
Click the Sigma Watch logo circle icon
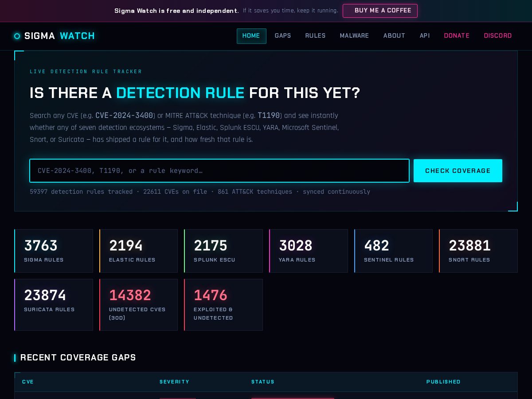[x=17, y=36]
